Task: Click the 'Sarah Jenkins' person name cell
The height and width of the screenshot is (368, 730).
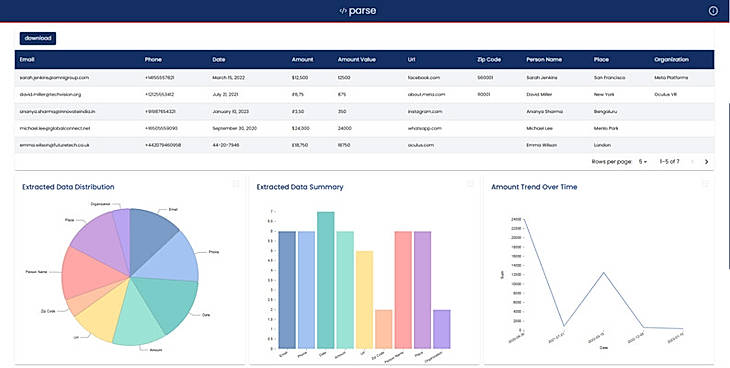Action: [x=542, y=78]
